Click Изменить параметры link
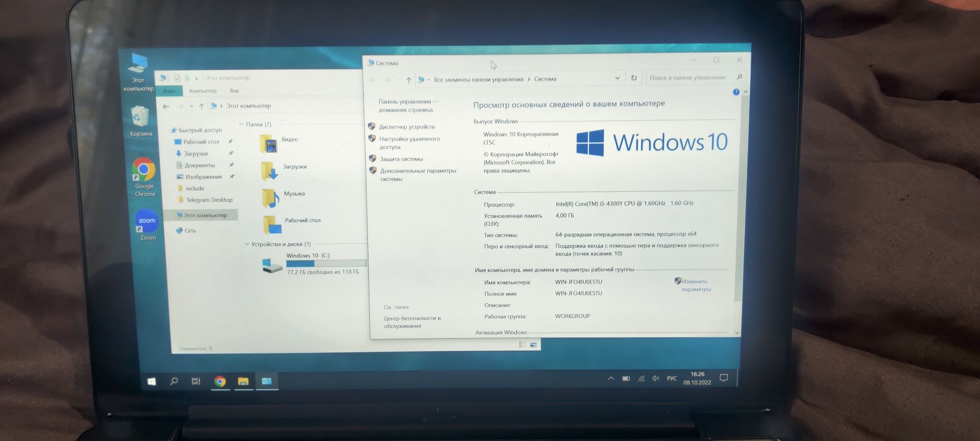This screenshot has height=441, width=980. (x=696, y=285)
